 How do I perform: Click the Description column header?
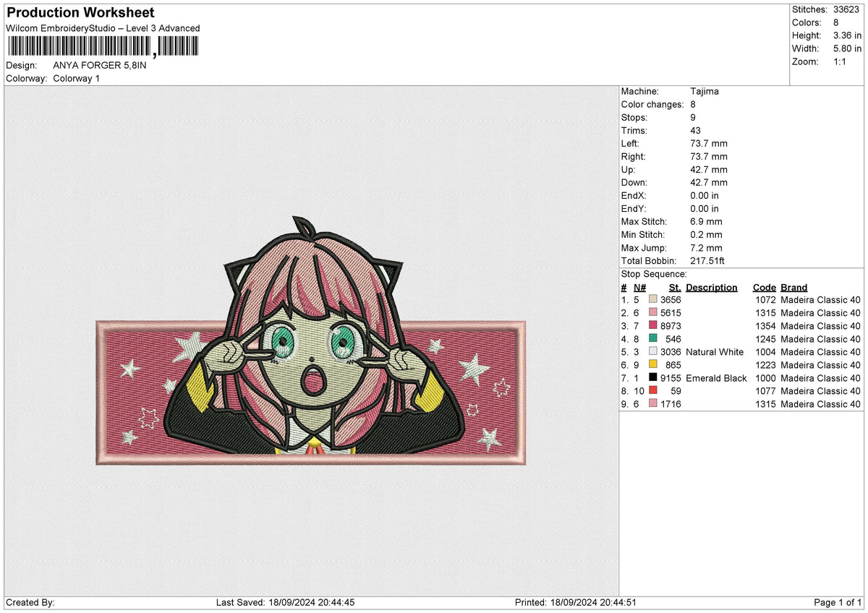click(712, 287)
